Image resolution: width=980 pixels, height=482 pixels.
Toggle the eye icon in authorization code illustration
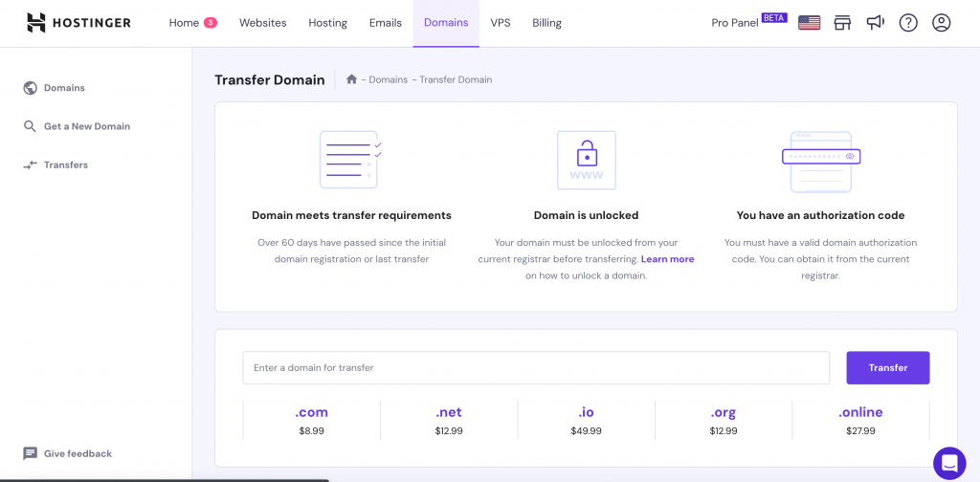tap(849, 156)
